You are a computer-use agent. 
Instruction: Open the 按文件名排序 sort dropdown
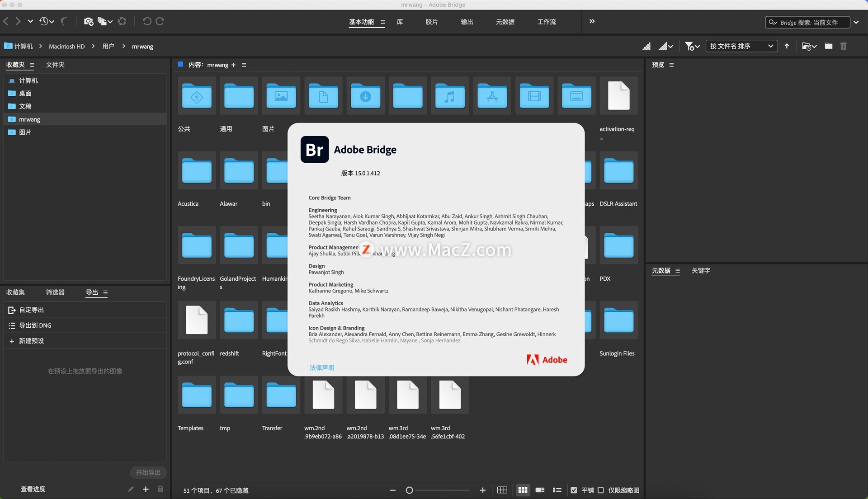click(741, 46)
